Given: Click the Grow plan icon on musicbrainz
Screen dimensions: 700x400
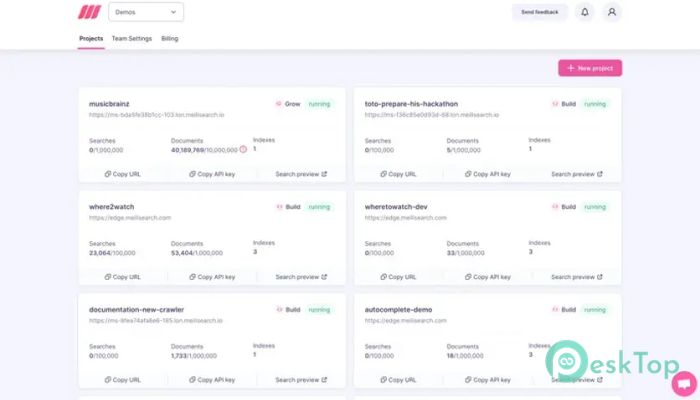Looking at the screenshot, I should (x=279, y=104).
